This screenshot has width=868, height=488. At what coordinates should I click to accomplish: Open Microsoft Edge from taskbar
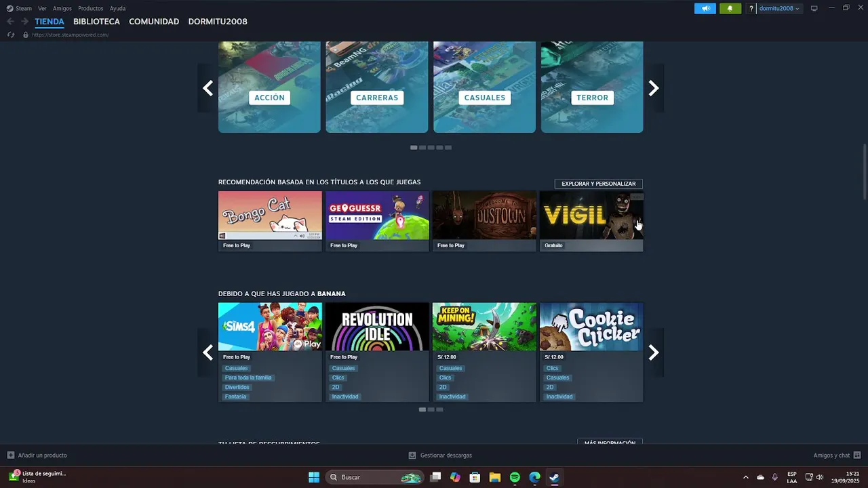[534, 477]
